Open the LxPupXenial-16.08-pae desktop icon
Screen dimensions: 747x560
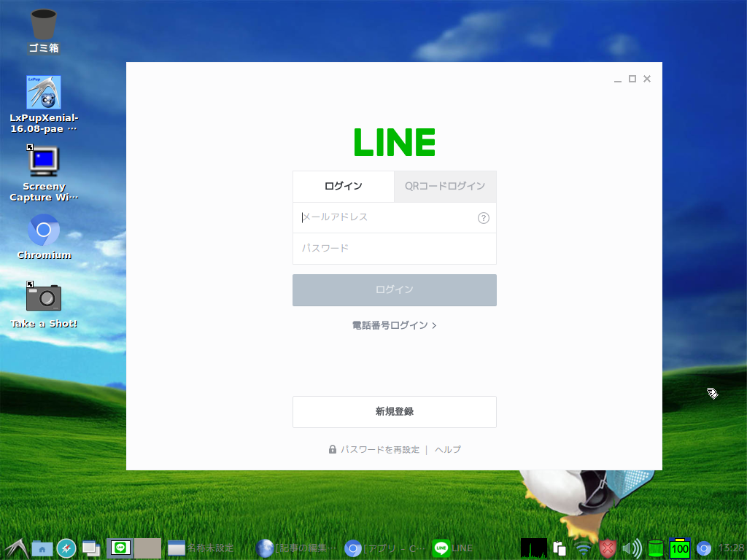[43, 104]
